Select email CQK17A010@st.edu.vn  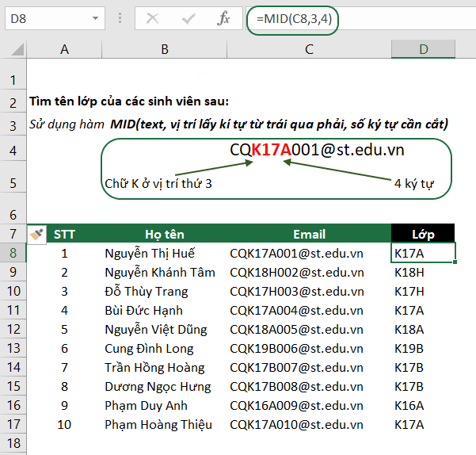pos(309,424)
